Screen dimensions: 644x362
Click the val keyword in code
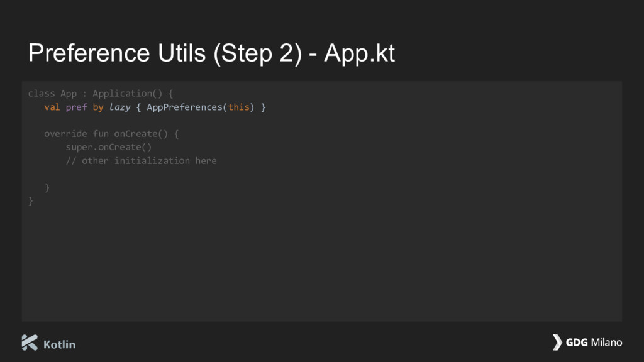pos(52,107)
